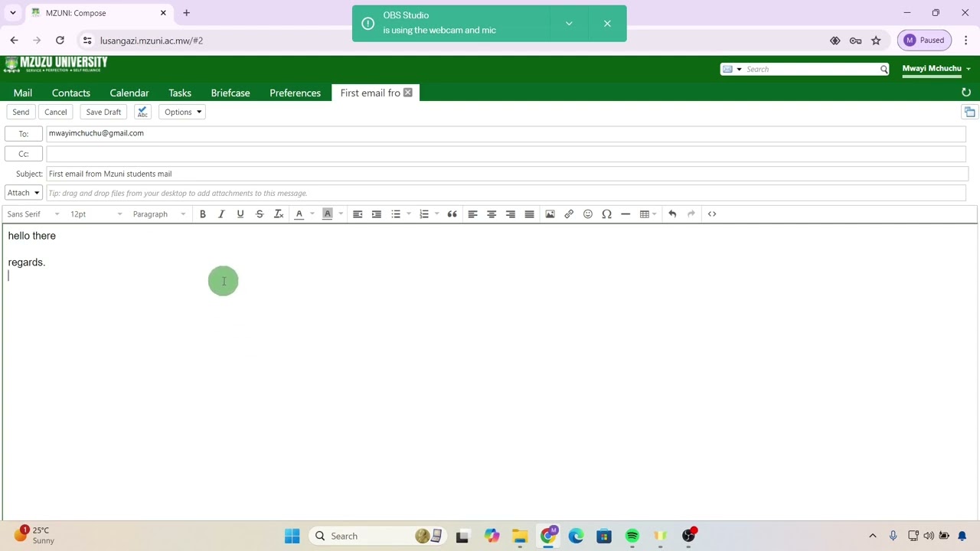Align text to the right
This screenshot has height=551, width=980.
tap(511, 214)
